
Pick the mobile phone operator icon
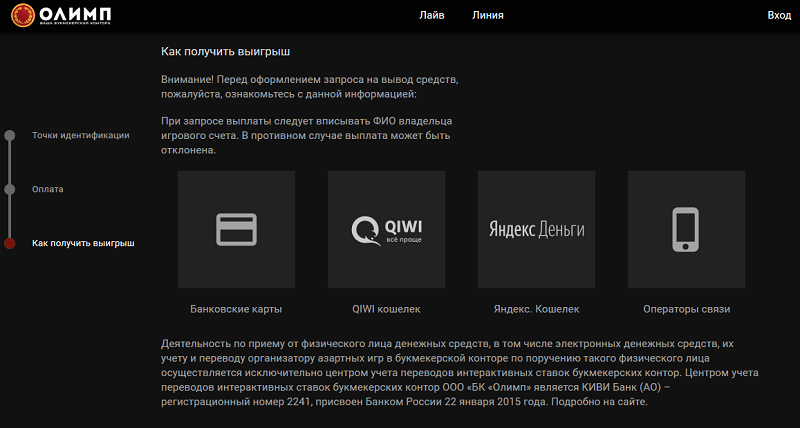point(686,230)
